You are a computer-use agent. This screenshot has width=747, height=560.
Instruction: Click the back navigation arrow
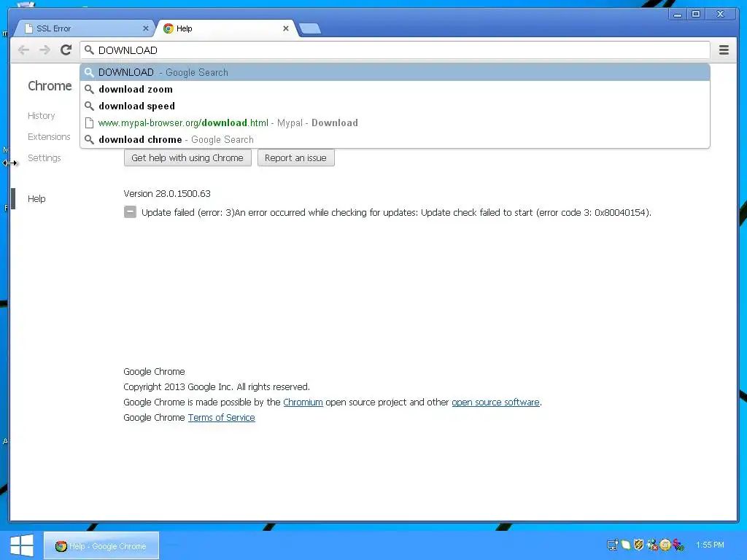coord(23,50)
